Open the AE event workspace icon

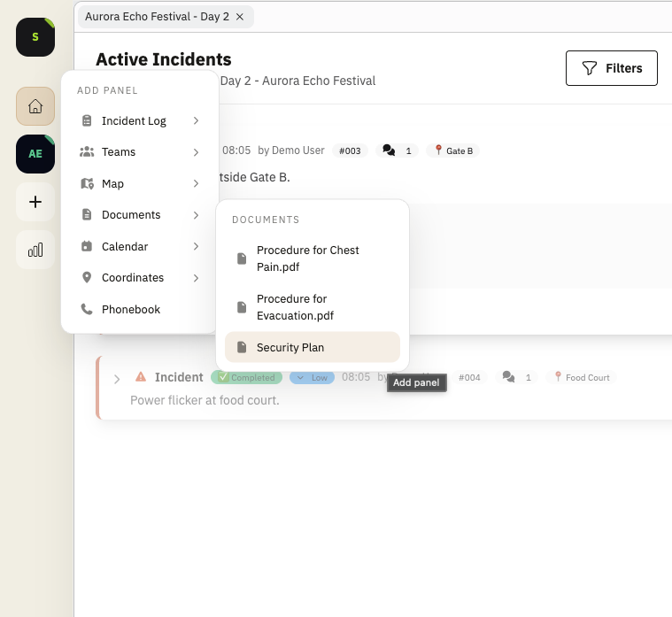point(35,154)
